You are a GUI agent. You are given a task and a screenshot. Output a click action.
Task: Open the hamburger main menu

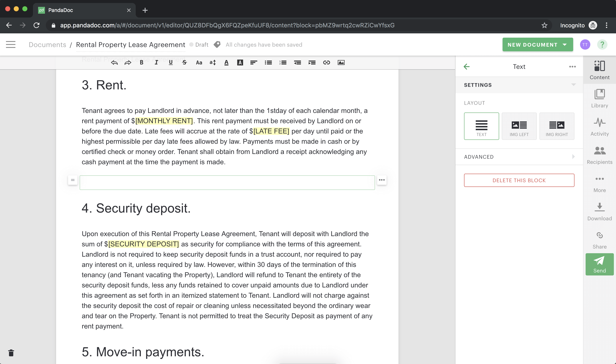[10, 44]
